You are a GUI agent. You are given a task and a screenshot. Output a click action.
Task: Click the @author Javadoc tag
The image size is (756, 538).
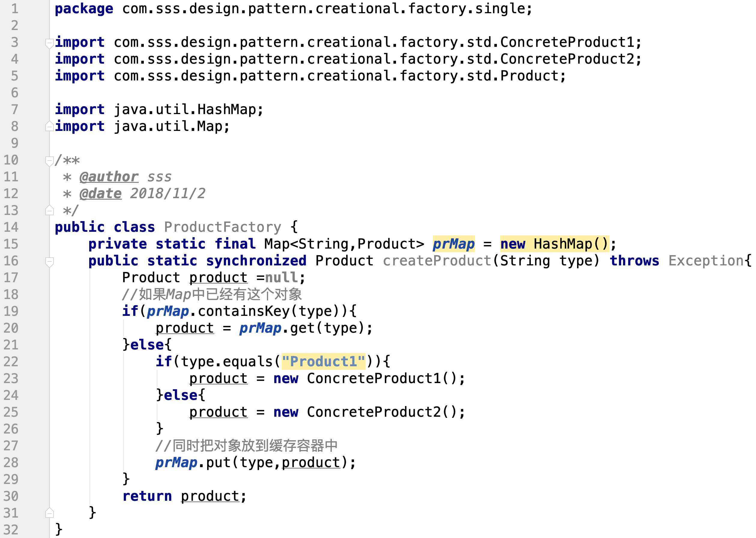[109, 177]
